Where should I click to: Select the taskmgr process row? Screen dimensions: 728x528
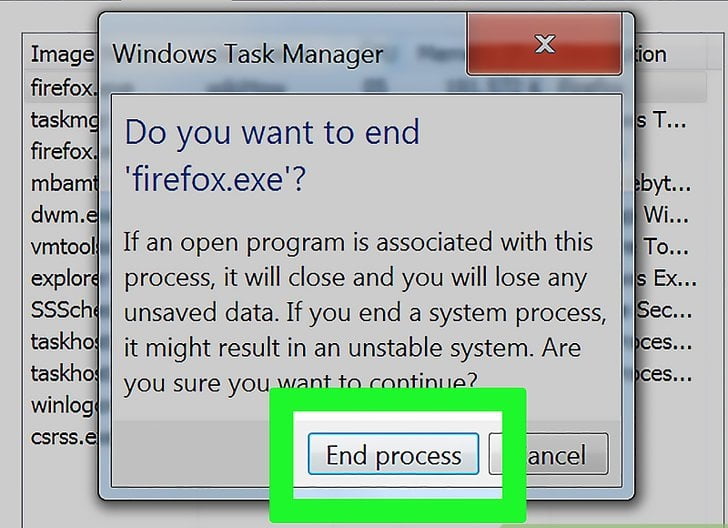pyautogui.click(x=64, y=120)
